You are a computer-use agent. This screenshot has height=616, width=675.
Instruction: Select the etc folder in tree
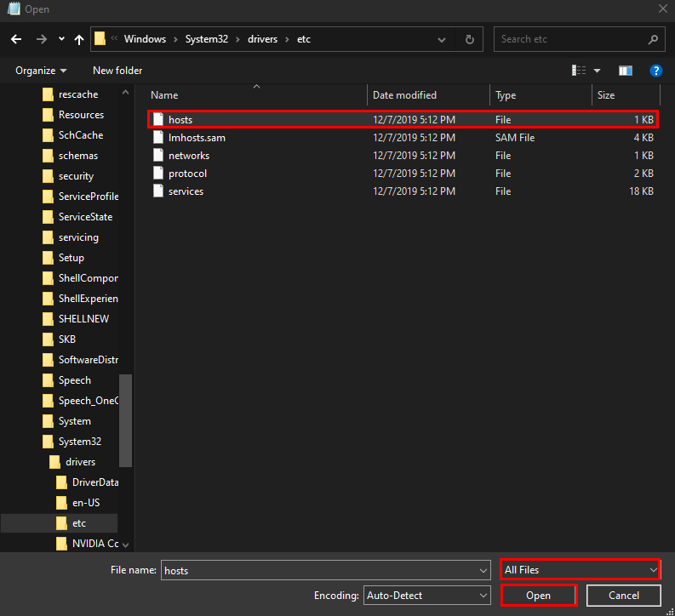(x=60, y=523)
